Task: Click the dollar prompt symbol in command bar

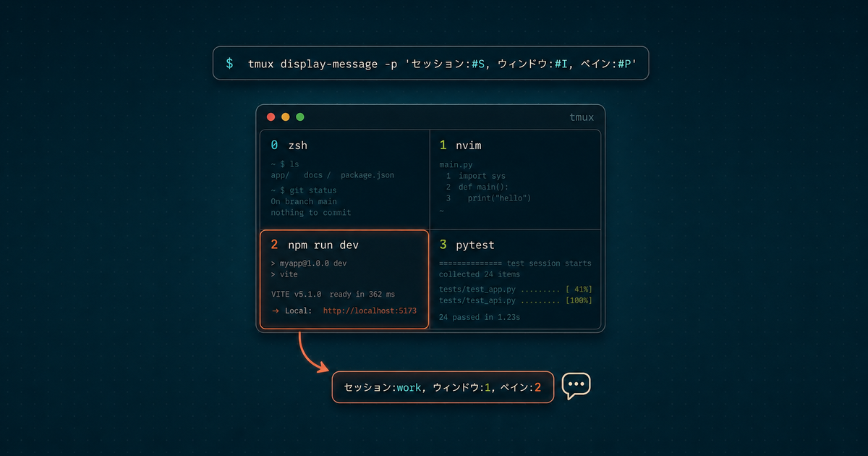Action: 229,64
